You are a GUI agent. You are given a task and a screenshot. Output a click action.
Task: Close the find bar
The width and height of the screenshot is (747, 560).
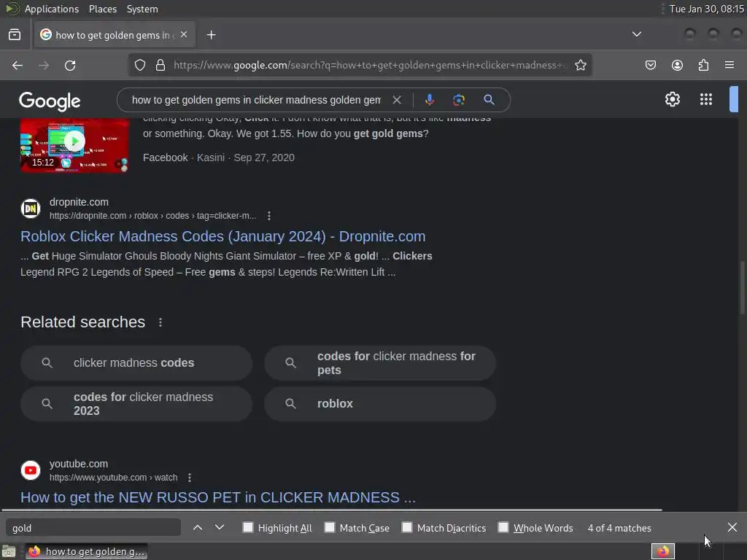732,528
